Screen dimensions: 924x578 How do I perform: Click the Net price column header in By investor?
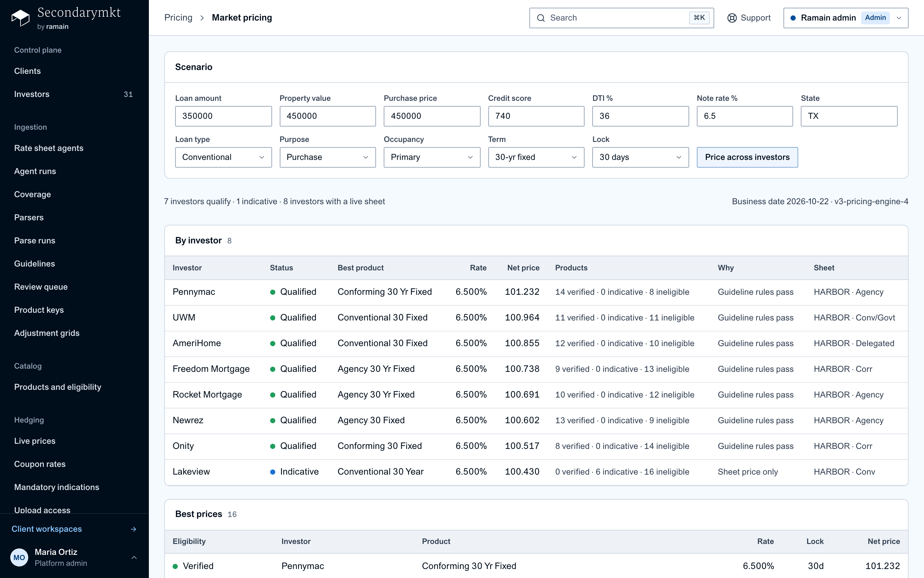[523, 268]
